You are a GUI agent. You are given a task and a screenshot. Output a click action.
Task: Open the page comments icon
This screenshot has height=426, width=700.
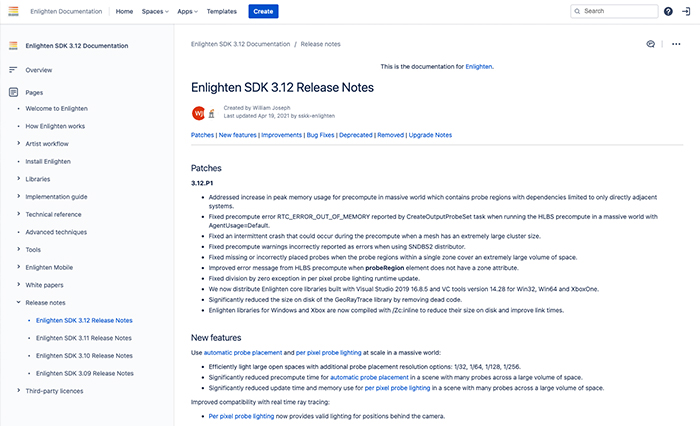click(650, 44)
